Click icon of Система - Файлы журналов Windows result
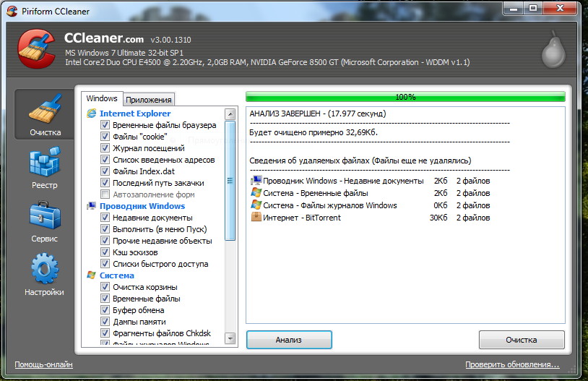This screenshot has width=588, height=381. pyautogui.click(x=256, y=205)
